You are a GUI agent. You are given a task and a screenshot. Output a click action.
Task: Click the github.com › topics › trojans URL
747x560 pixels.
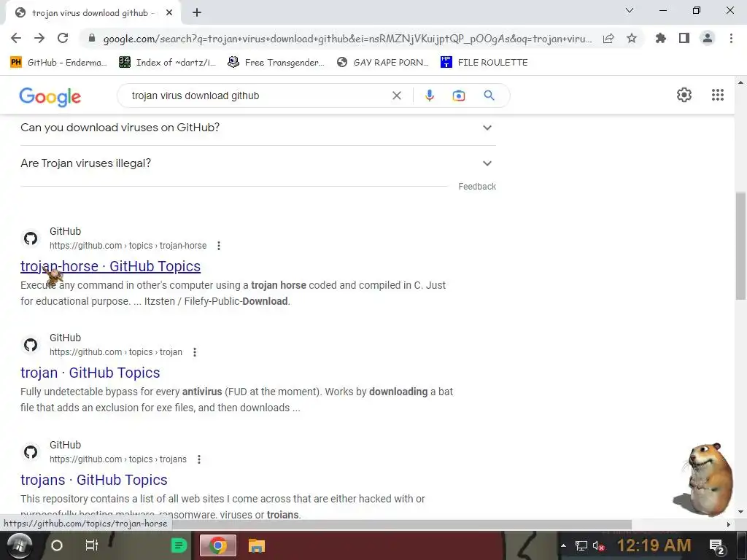[x=118, y=459]
